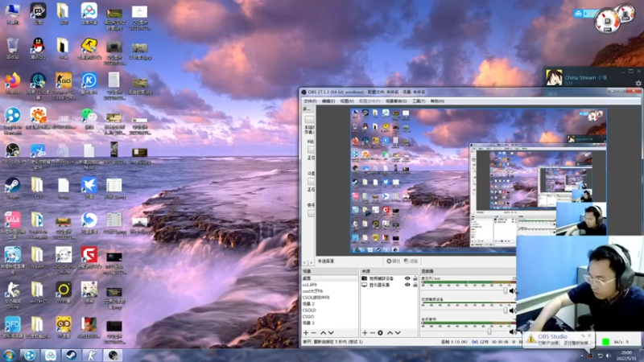Open the 编辑(E) menu in OBS
The height and width of the screenshot is (362, 644).
(328, 101)
